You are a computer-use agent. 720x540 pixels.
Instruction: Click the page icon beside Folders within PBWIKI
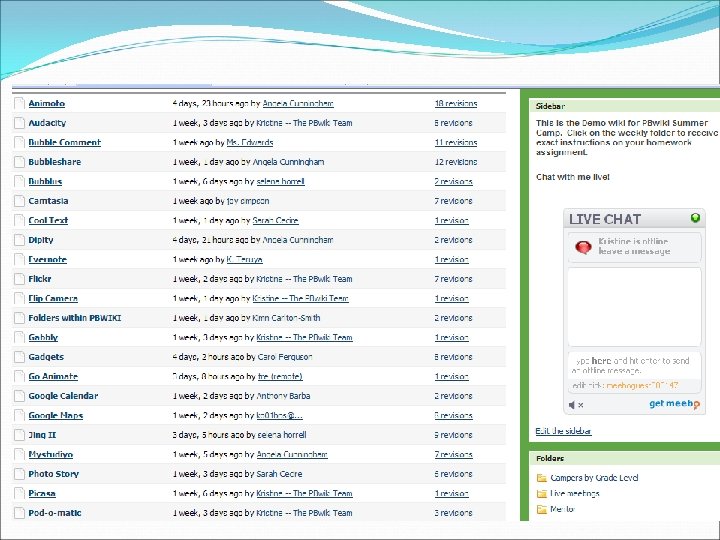[19, 318]
